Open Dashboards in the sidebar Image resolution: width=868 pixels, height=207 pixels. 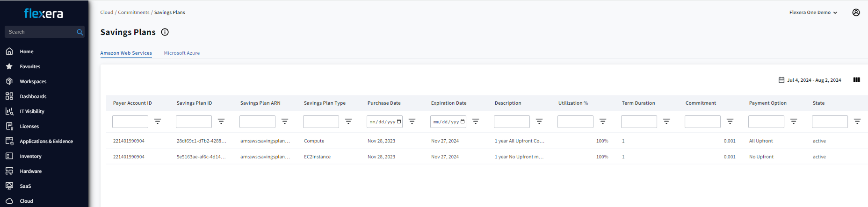(x=33, y=96)
